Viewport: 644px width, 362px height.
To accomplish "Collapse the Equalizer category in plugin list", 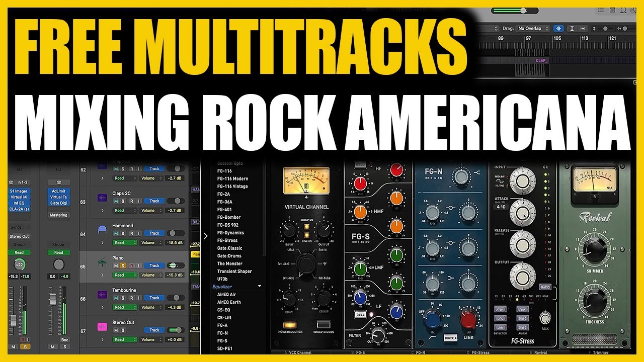I will point(260,287).
